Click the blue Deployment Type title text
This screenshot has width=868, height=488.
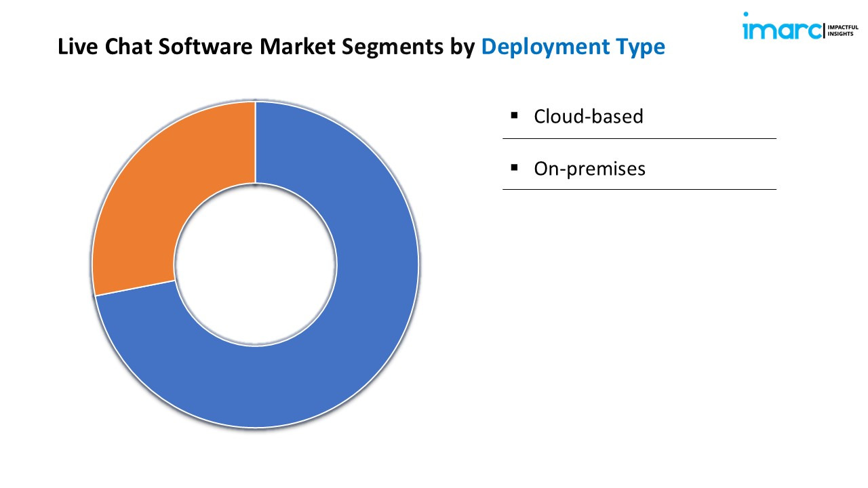[x=573, y=47]
